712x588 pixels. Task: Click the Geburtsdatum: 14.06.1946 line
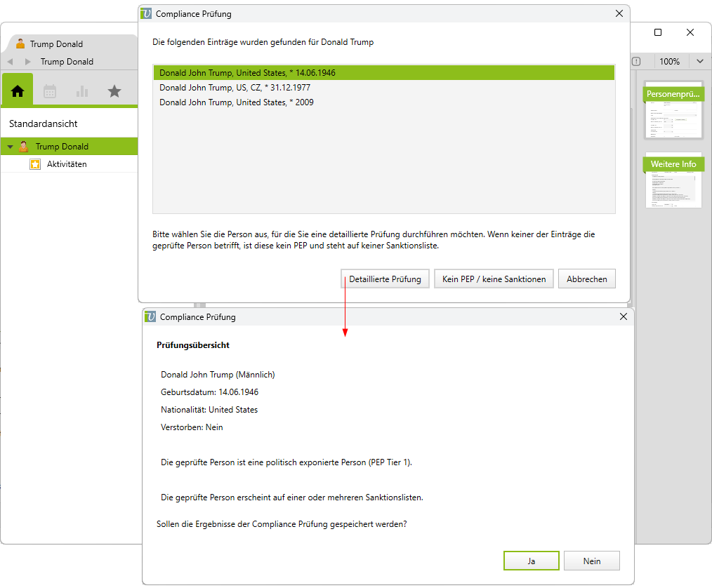click(209, 392)
